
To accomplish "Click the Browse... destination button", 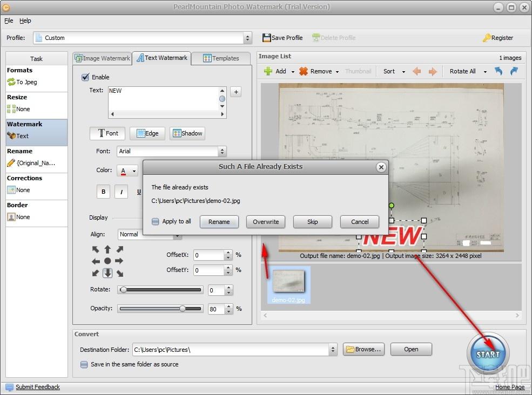I will click(363, 349).
